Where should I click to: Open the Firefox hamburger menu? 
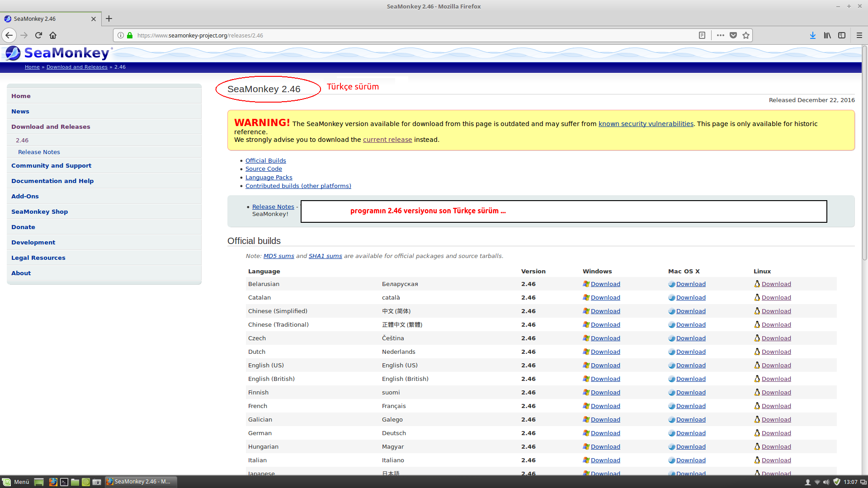[x=859, y=35]
